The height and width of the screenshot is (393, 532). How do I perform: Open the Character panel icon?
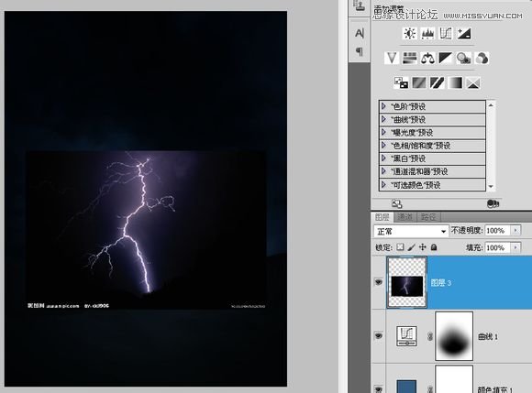(360, 33)
